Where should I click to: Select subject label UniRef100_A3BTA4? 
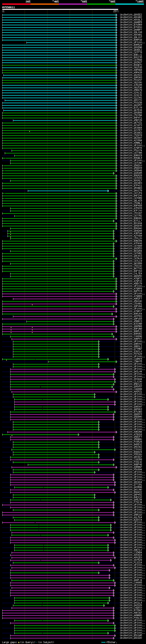click(131, 233)
